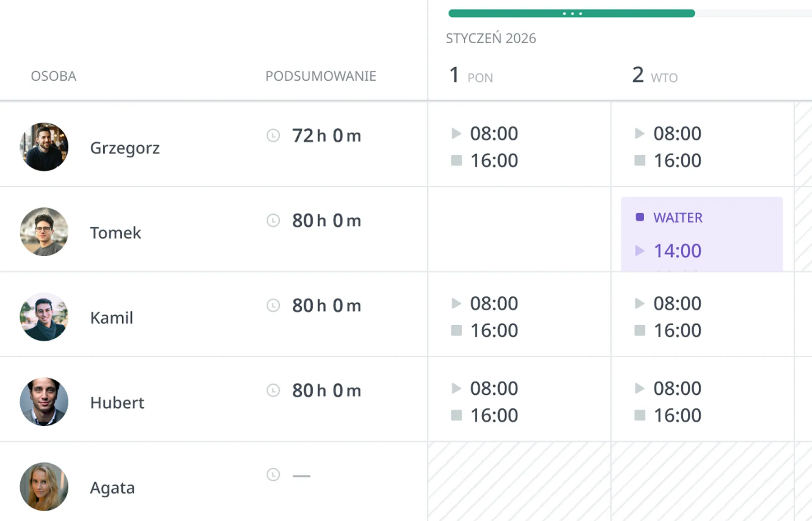Click Grzegorz's Monday end-time stop icon
This screenshot has width=812, height=521.
457,161
